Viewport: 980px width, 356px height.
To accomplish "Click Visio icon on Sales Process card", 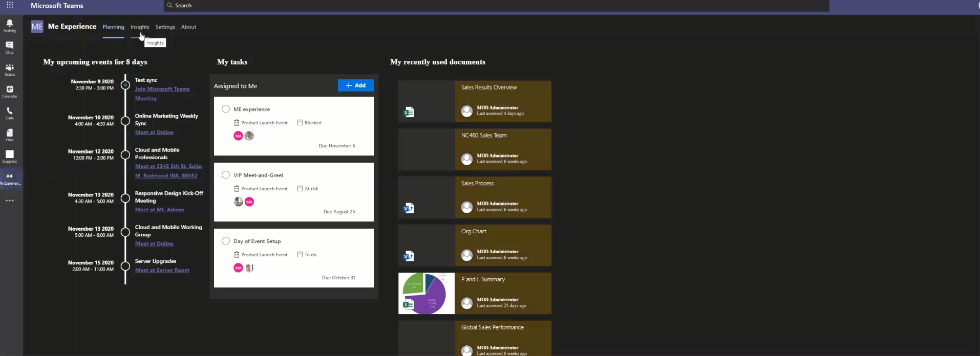I will pos(409,208).
